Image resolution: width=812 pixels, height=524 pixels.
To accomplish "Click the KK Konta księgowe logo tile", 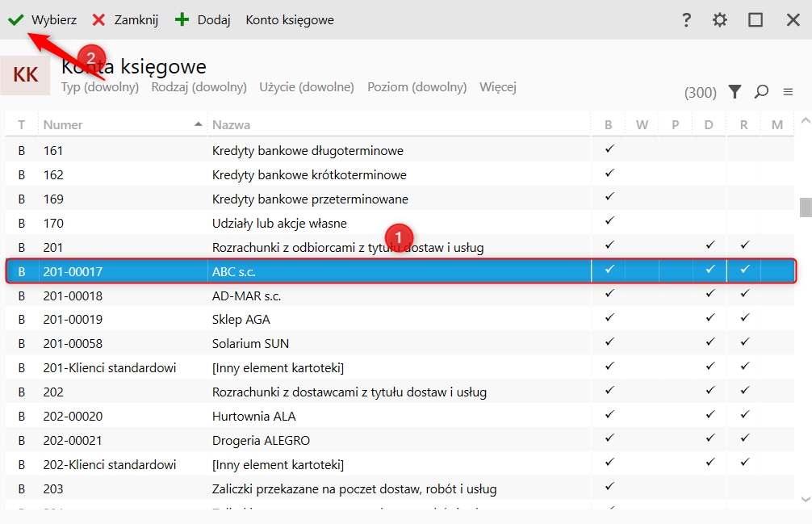I will [27, 75].
